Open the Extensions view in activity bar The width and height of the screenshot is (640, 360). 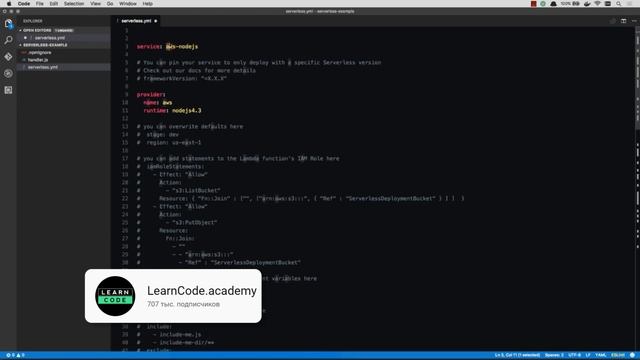point(8,90)
